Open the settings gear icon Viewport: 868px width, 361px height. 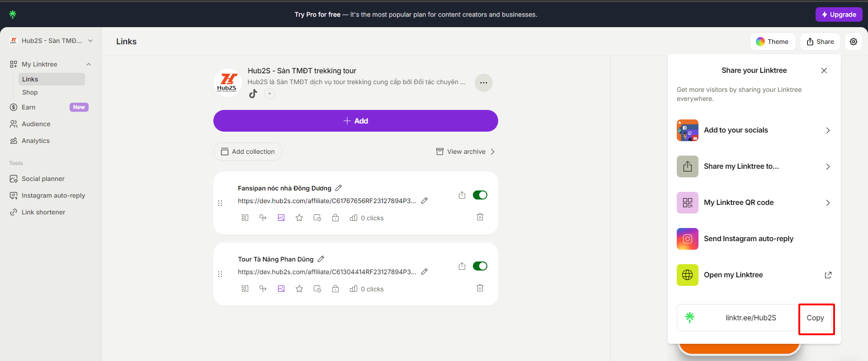click(x=854, y=42)
